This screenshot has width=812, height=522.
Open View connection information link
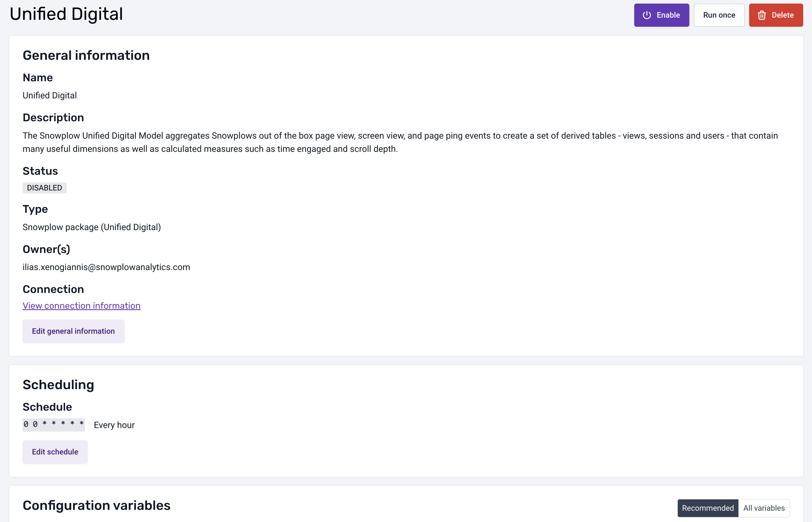(x=81, y=306)
